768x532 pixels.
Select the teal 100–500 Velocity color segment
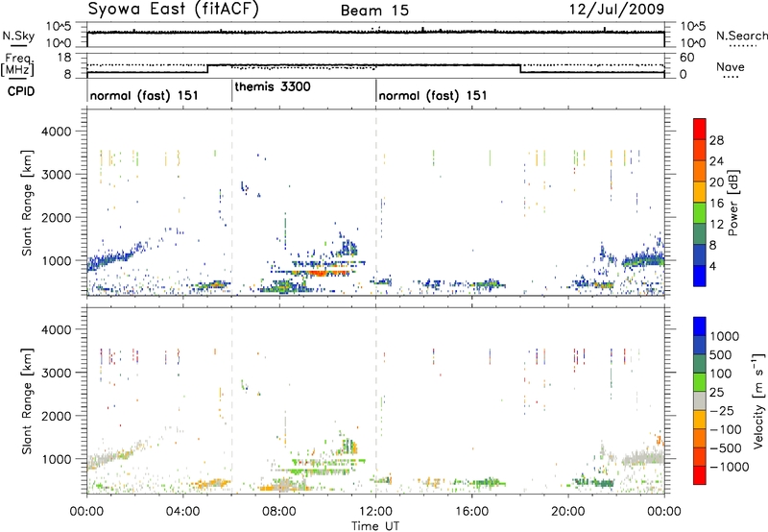pyautogui.click(x=700, y=364)
